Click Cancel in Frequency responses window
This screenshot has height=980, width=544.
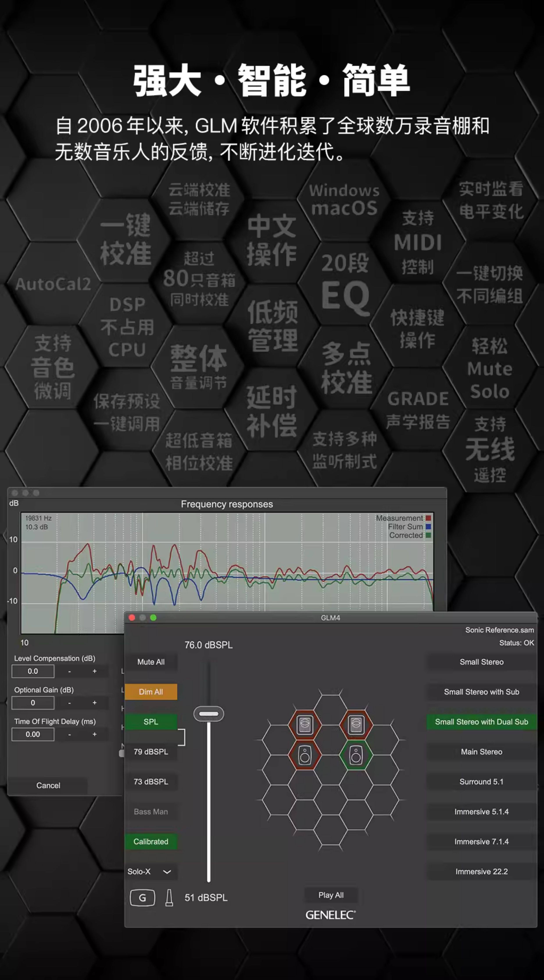tap(48, 785)
